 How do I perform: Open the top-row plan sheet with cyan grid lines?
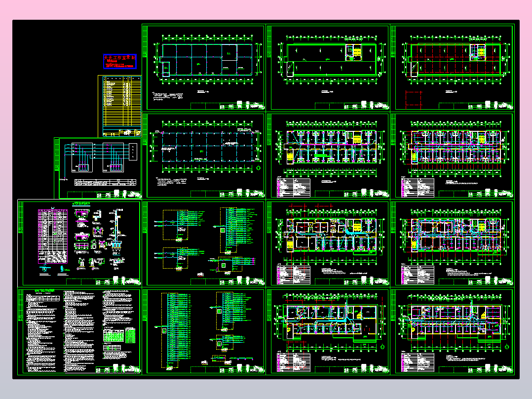click(203, 68)
